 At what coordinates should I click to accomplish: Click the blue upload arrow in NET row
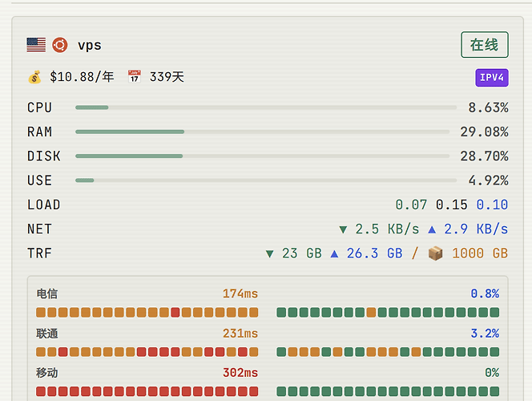[432, 229]
